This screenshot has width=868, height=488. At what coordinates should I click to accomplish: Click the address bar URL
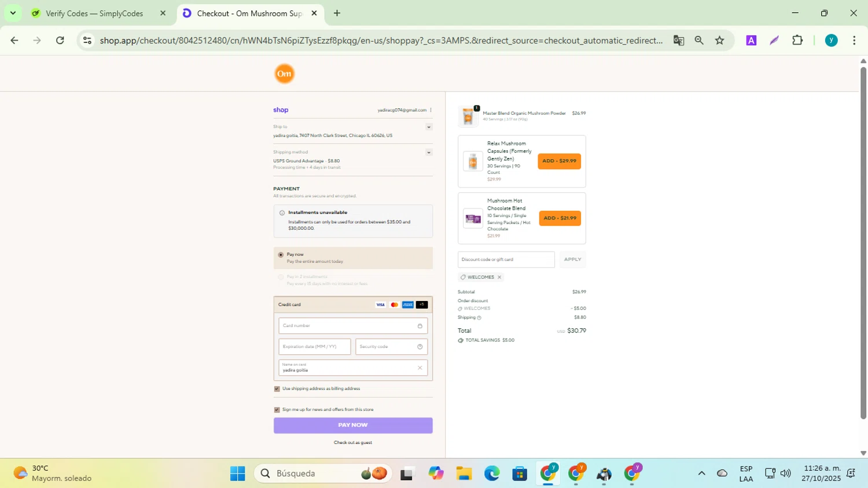pyautogui.click(x=381, y=41)
